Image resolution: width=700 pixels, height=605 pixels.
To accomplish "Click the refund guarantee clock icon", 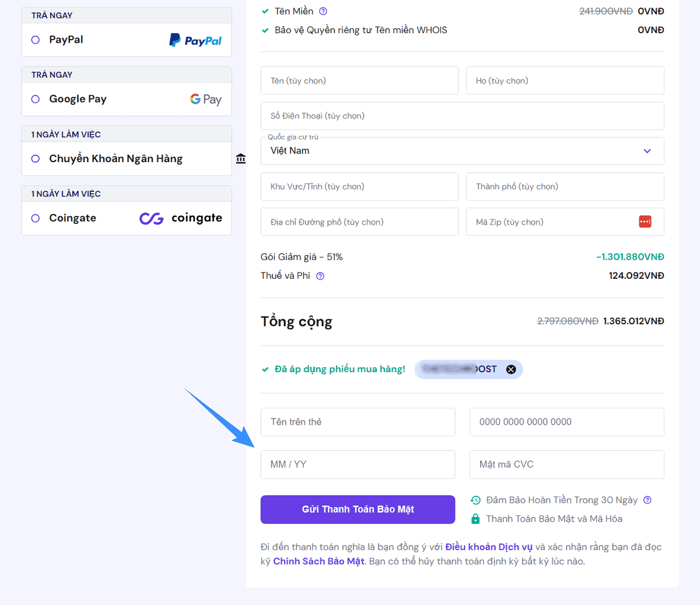I will point(475,500).
